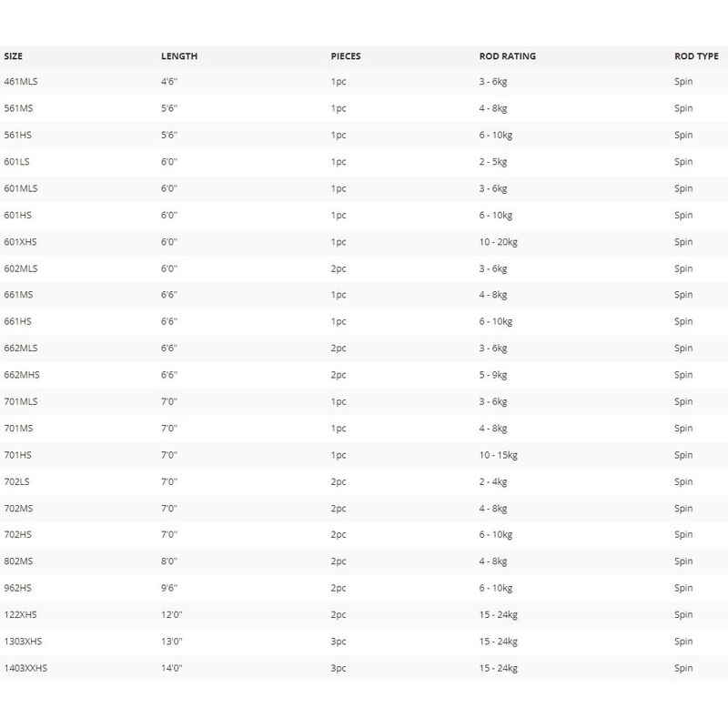Click the 802MS size entry

tap(19, 561)
